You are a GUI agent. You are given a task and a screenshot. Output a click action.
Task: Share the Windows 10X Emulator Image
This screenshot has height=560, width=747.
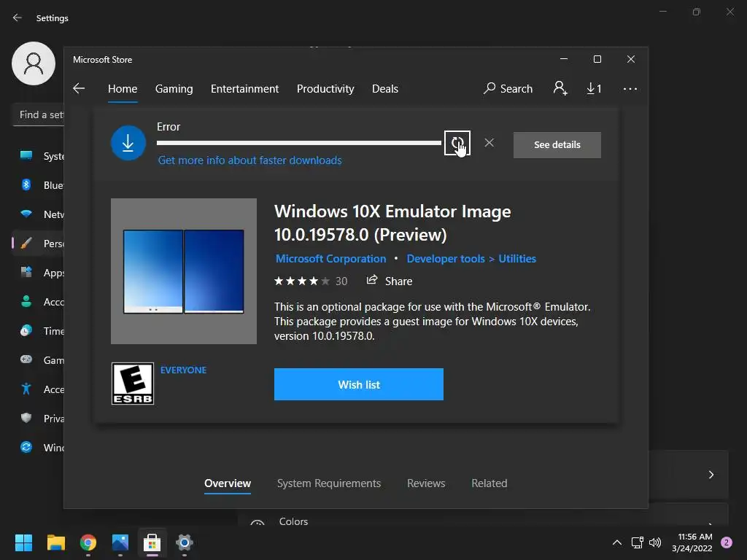(x=390, y=281)
